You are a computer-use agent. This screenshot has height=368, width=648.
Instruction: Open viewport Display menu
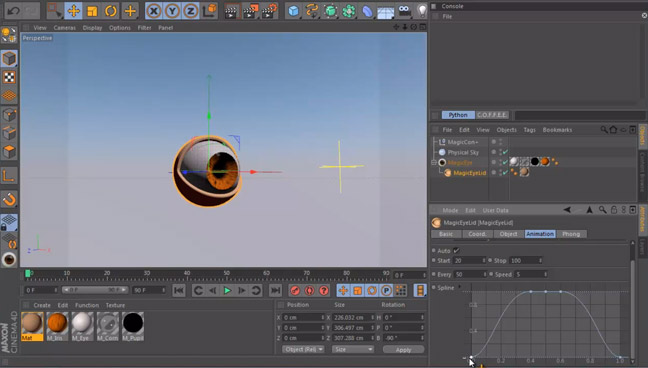coord(92,28)
